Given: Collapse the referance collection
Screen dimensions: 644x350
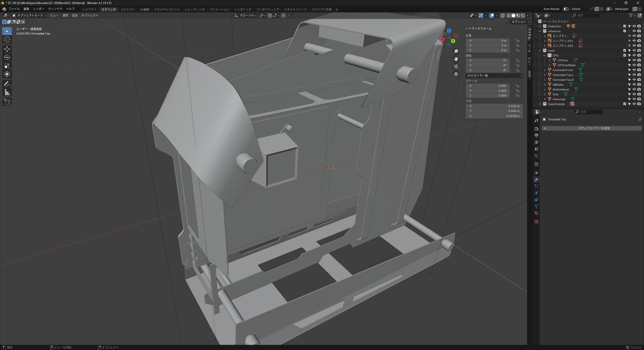Looking at the screenshot, I should tap(540, 31).
